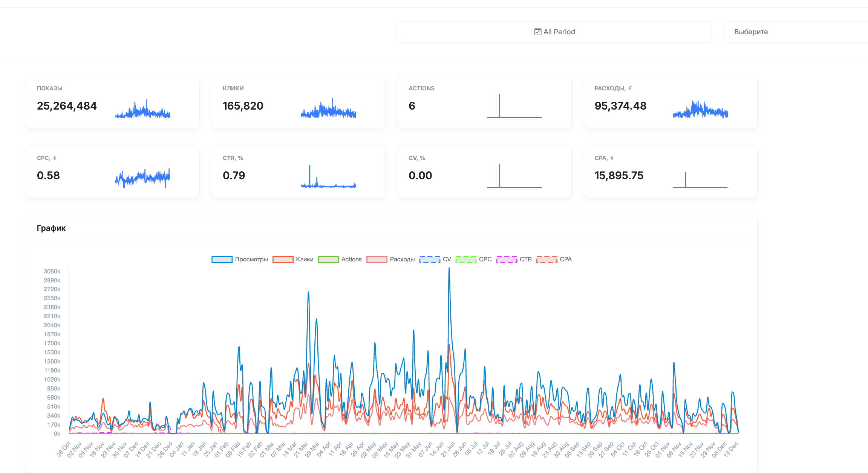Click the Actions card sparkline chart
868x473 pixels.
[x=514, y=106]
